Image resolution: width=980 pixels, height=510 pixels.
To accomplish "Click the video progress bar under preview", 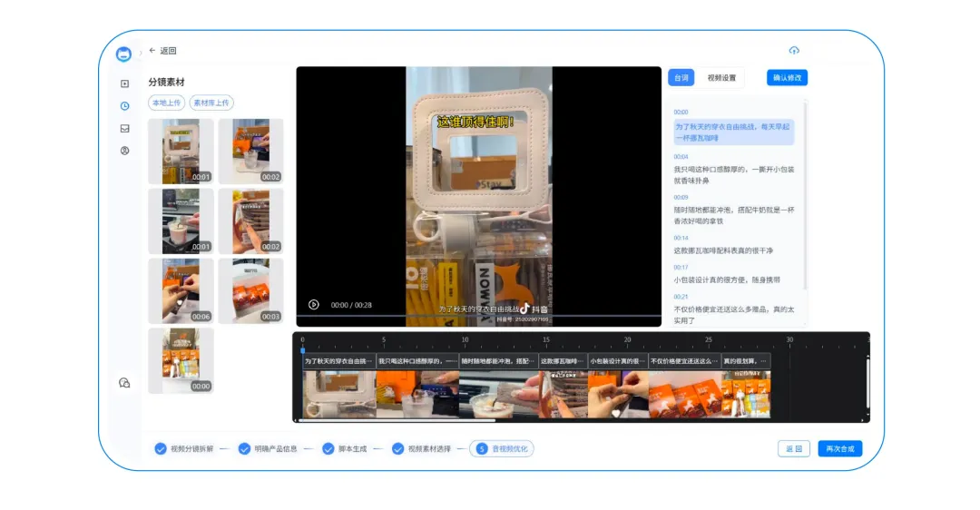I will [x=478, y=317].
